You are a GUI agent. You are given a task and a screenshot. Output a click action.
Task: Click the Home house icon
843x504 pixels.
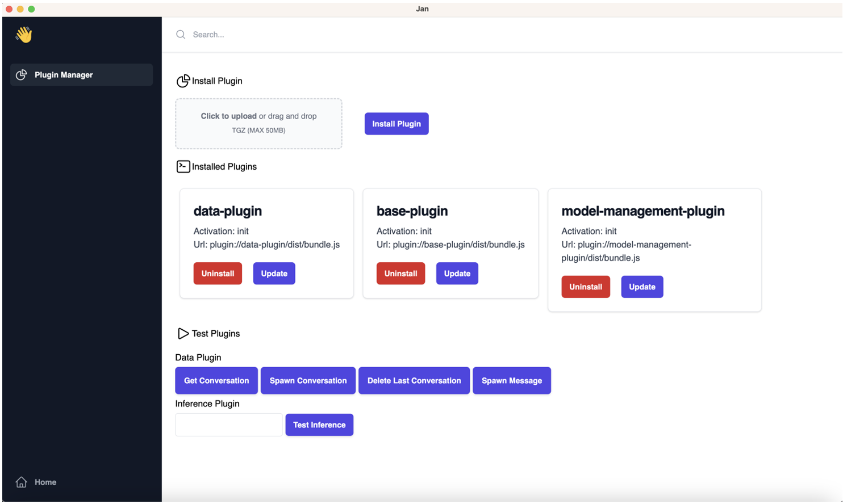[x=22, y=482]
